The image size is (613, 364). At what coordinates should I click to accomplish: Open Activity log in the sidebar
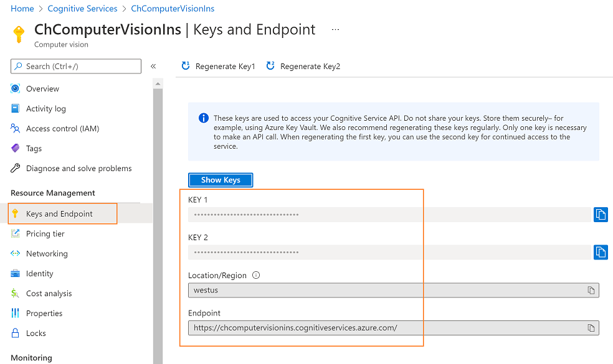pos(45,109)
